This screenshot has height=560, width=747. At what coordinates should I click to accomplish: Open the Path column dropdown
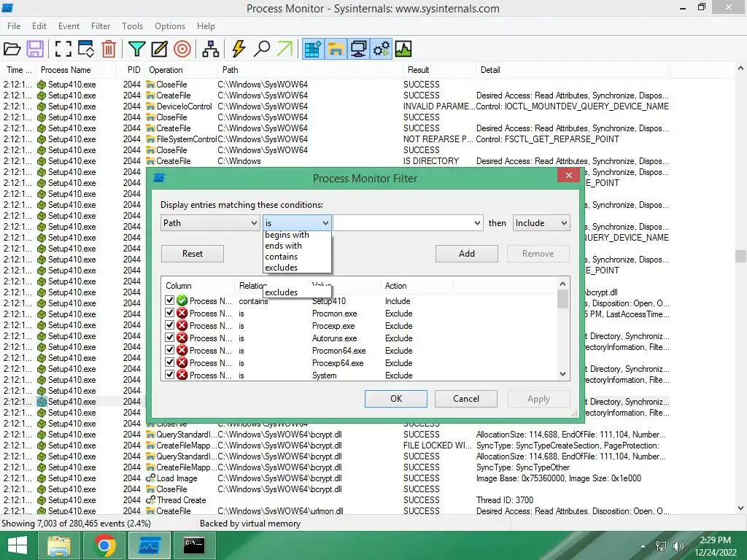tap(209, 223)
